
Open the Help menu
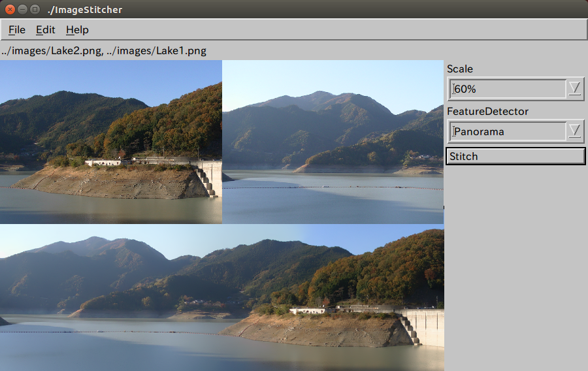(77, 30)
